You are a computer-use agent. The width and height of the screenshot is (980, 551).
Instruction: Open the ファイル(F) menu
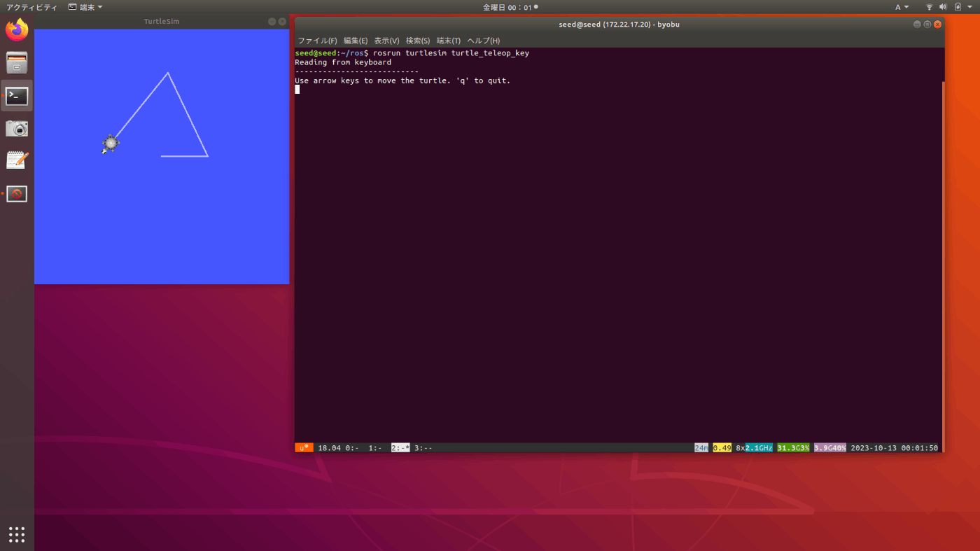click(317, 41)
